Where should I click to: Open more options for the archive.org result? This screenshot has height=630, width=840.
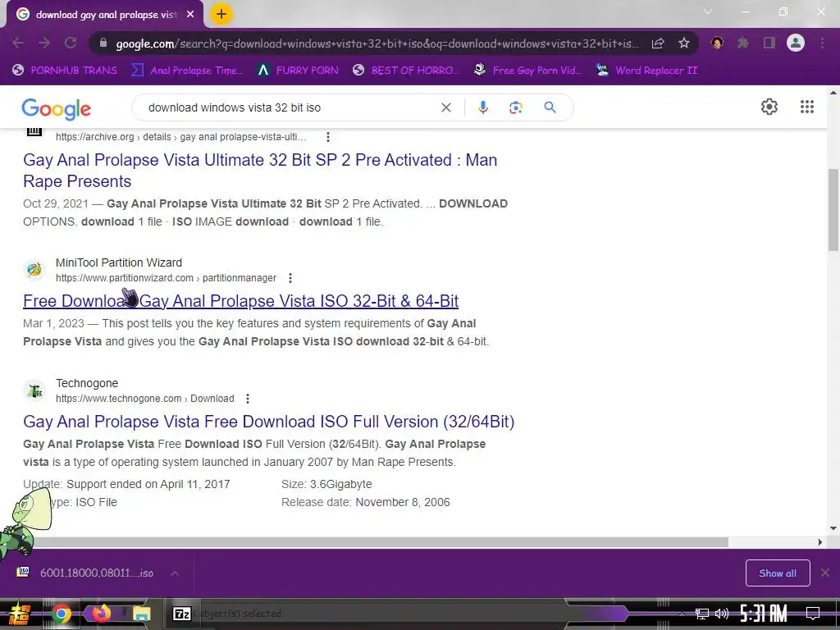point(328,137)
